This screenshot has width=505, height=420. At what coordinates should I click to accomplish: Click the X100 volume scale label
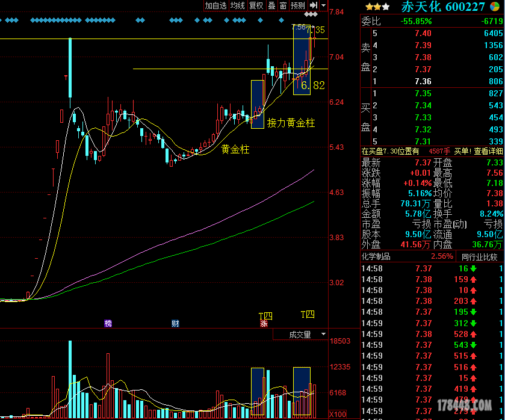pyautogui.click(x=338, y=414)
